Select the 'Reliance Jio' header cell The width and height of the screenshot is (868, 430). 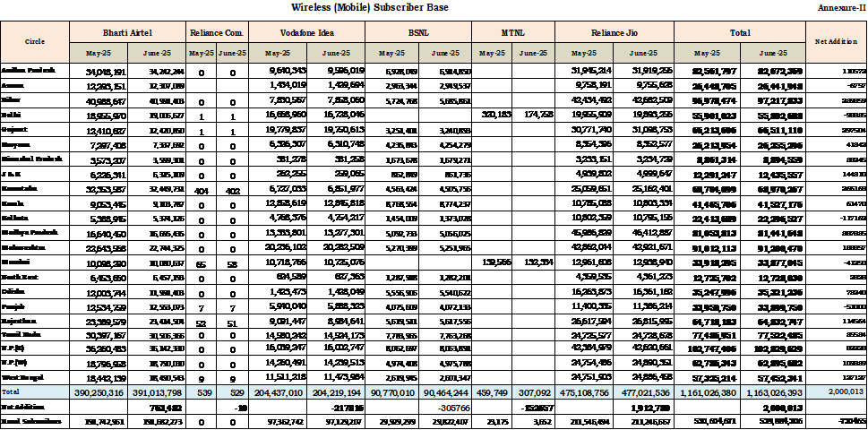[x=614, y=32]
